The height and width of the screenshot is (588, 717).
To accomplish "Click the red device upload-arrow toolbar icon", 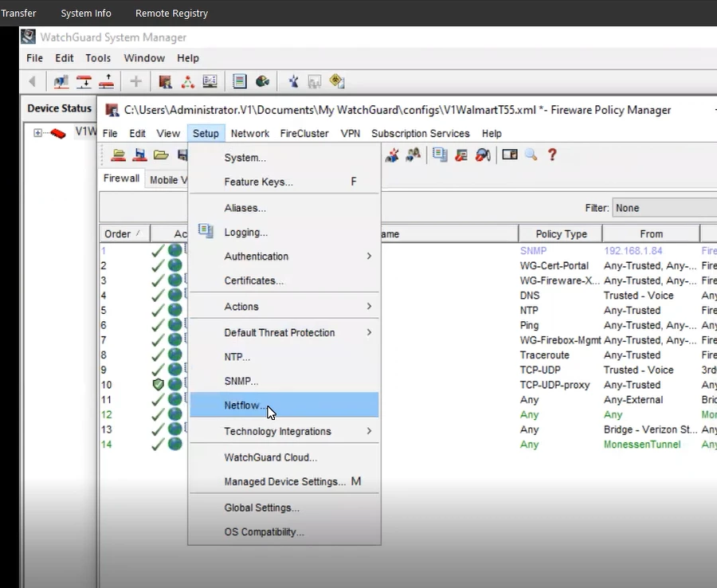I will 106,81.
